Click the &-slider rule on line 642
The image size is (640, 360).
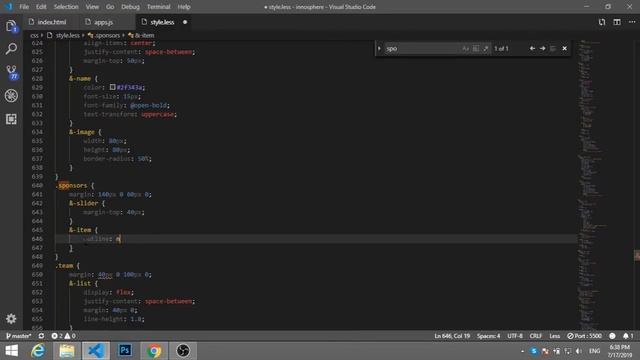tap(84, 203)
